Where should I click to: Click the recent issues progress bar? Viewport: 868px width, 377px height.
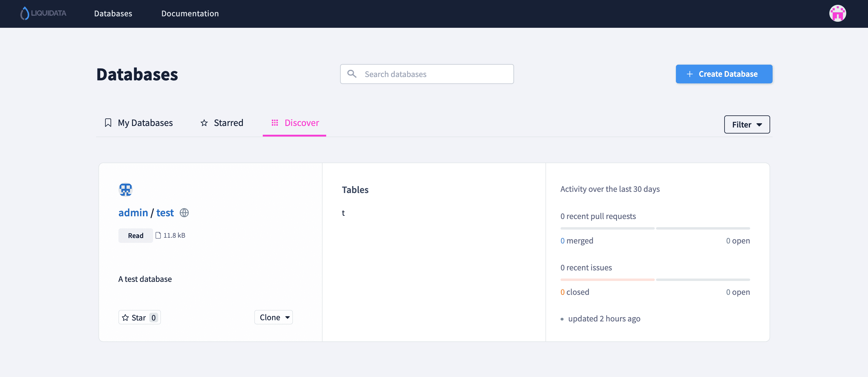655,280
